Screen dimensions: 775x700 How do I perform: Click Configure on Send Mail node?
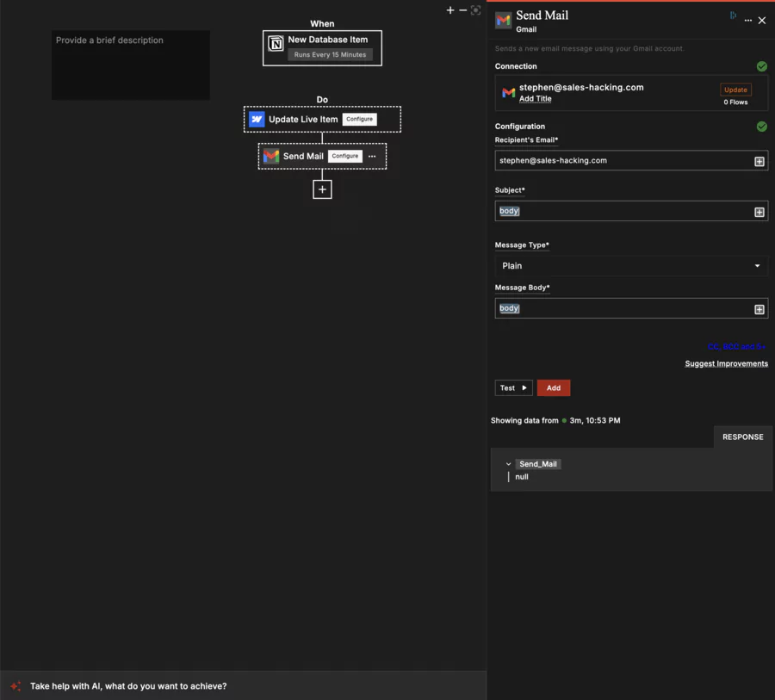345,156
